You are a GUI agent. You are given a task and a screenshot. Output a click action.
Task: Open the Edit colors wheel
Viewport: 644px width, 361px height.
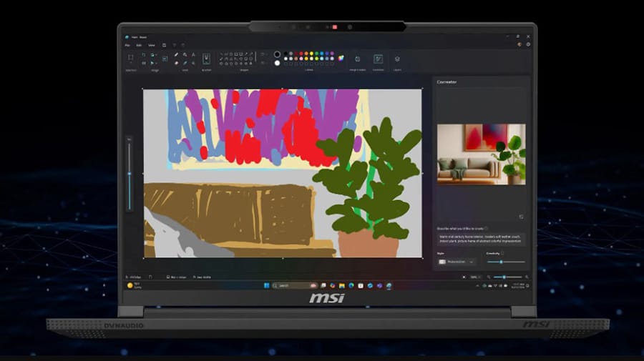coord(341,58)
